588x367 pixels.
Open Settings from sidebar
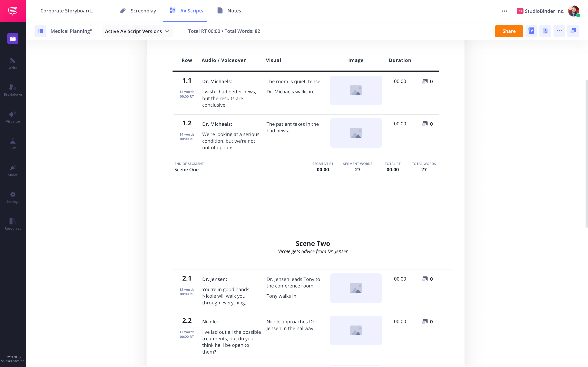(13, 197)
